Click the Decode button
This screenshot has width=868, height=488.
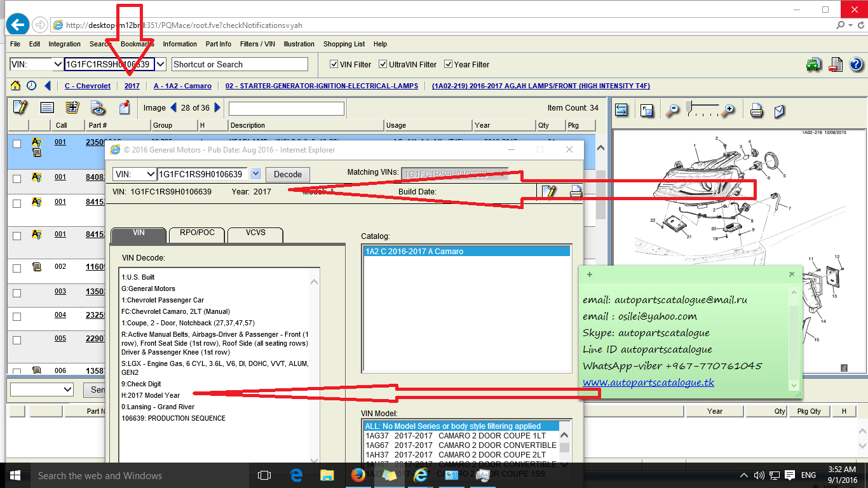(288, 174)
